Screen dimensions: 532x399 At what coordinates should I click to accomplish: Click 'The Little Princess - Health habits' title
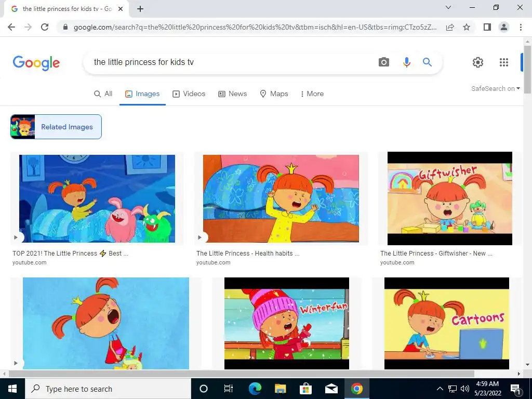[248, 254]
